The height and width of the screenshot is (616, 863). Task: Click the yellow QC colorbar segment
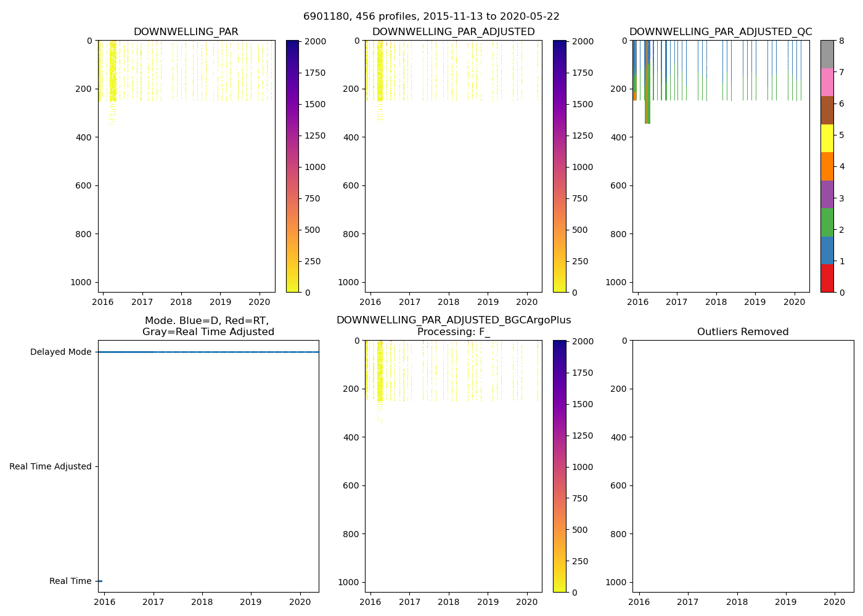coord(827,139)
